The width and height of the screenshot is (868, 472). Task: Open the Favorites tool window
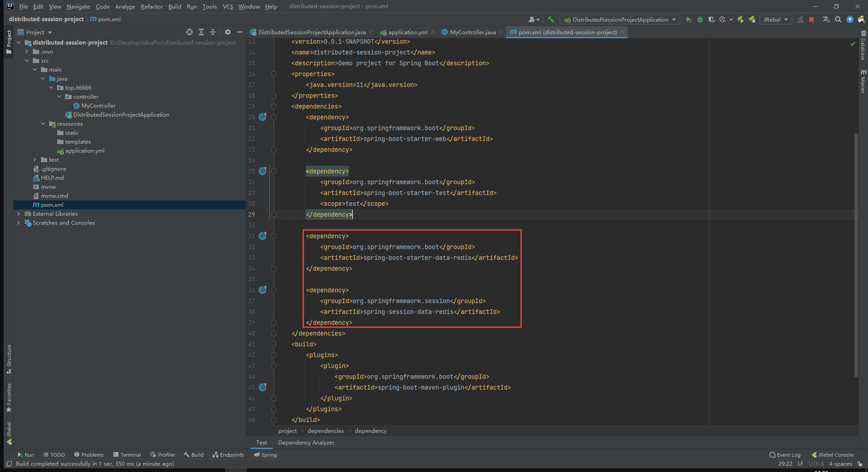pyautogui.click(x=9, y=398)
